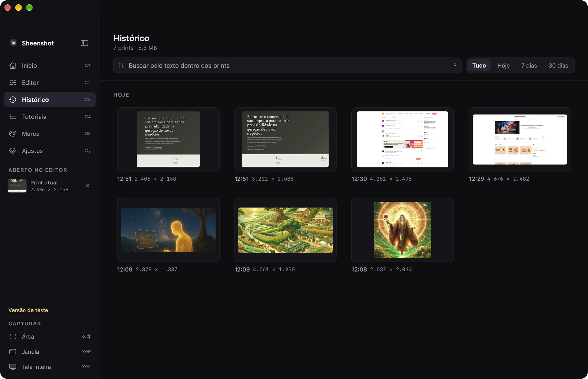Start Janela capture via its label
Screen dimensions: 588x379
30,352
